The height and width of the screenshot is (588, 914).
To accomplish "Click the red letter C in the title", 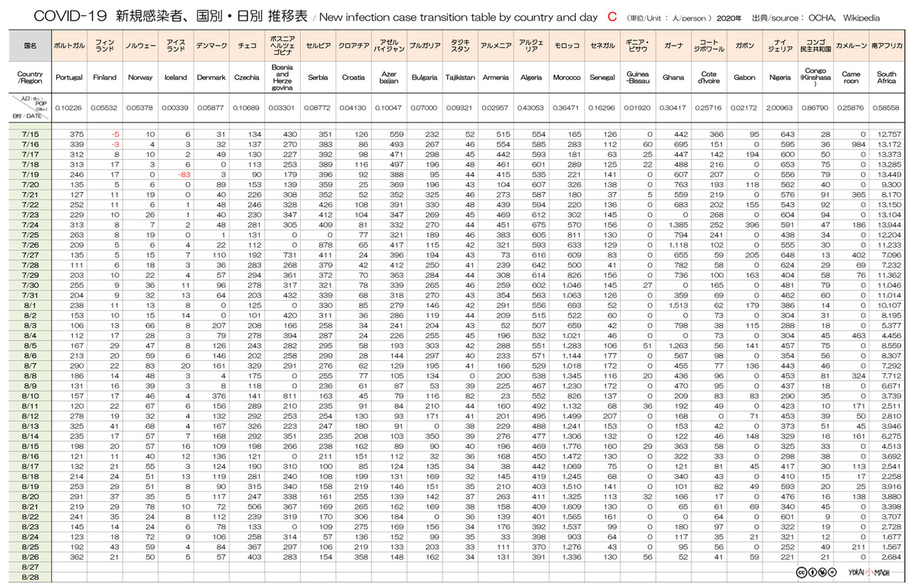I will coord(612,15).
